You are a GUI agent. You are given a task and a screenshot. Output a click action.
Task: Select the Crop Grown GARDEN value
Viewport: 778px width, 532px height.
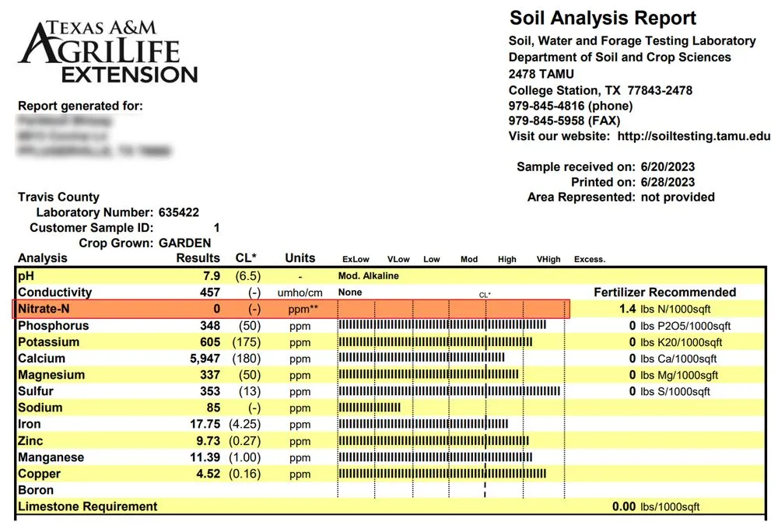tap(185, 243)
